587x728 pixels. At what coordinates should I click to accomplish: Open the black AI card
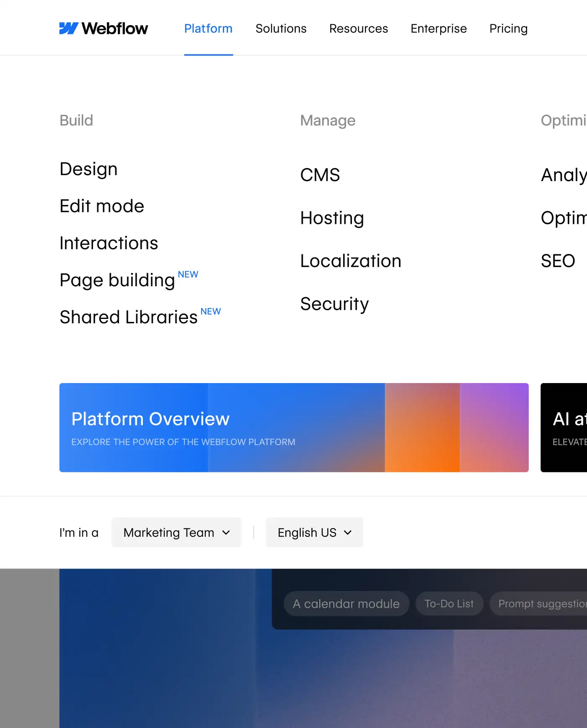click(x=564, y=427)
